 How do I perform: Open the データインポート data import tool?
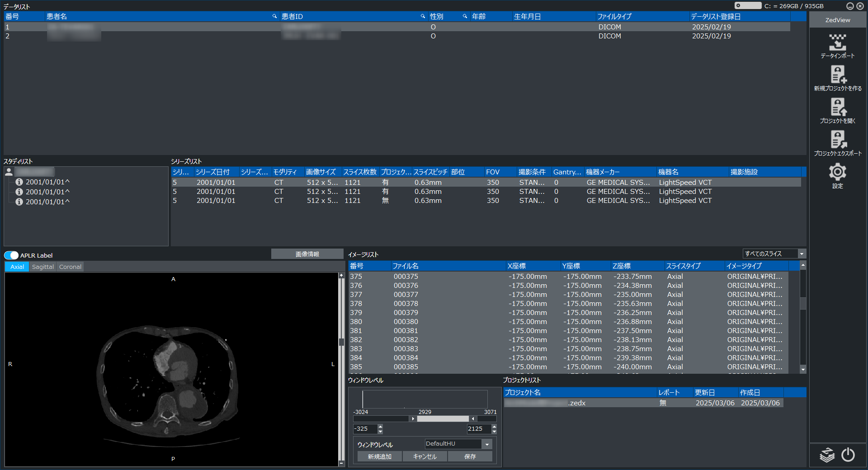[x=838, y=46]
